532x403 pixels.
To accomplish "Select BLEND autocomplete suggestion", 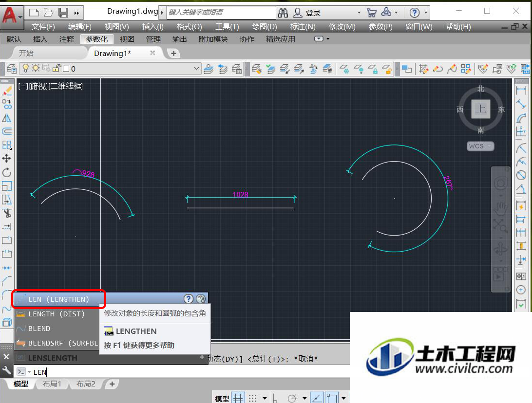I will coord(57,329).
